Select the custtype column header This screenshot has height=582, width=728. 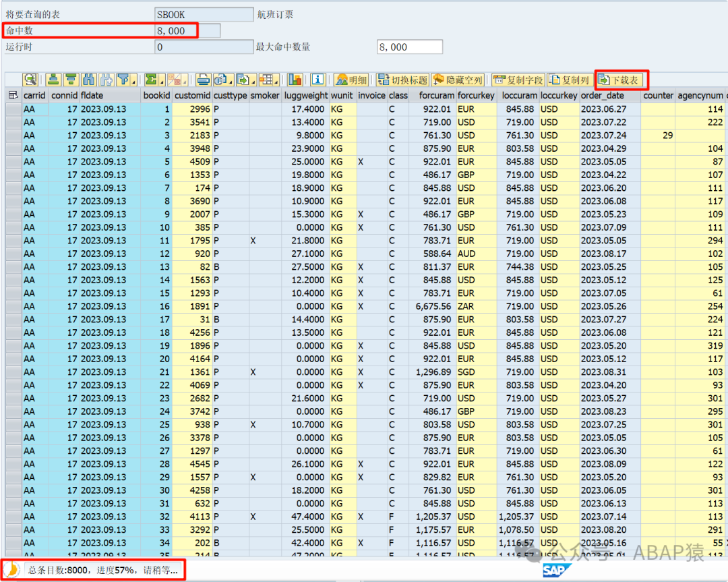pos(231,95)
